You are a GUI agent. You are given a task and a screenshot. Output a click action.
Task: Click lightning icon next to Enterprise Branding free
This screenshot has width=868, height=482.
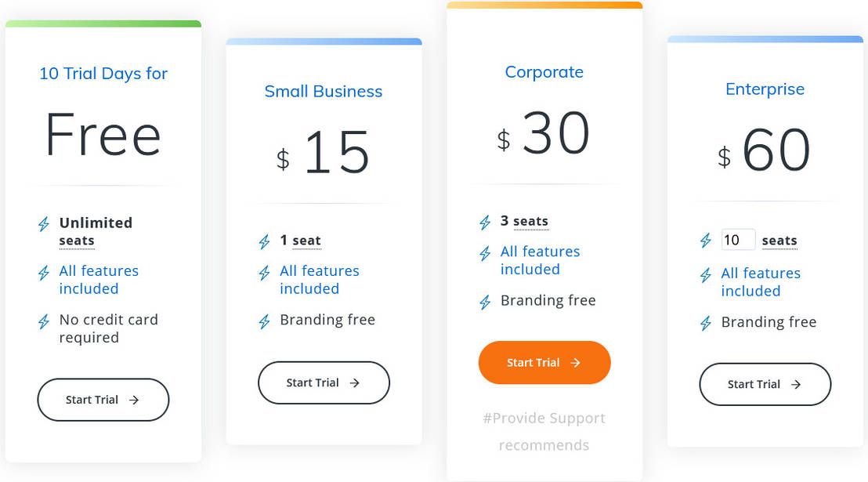pyautogui.click(x=706, y=323)
